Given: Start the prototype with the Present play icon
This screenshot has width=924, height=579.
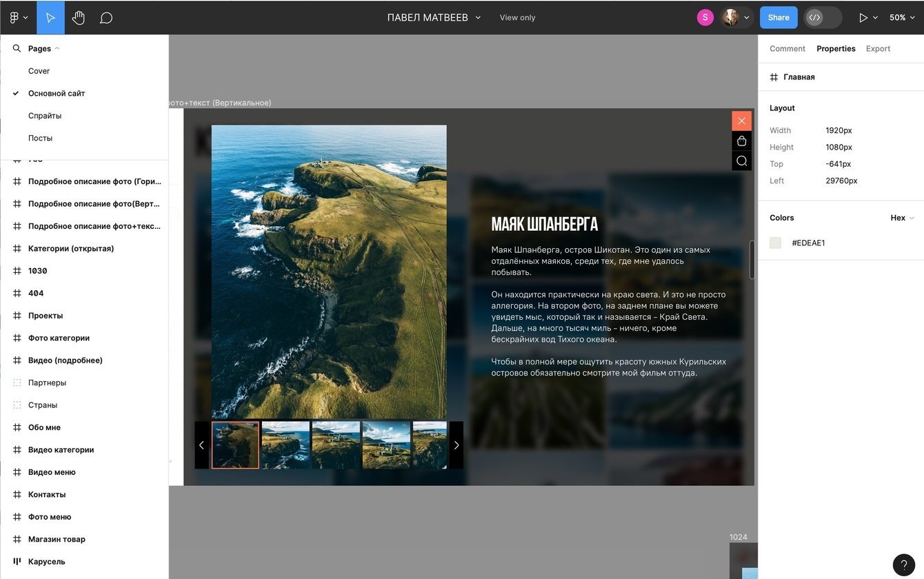Looking at the screenshot, I should (863, 17).
